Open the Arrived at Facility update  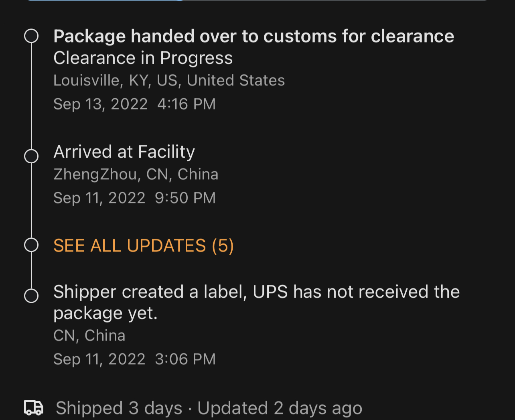(x=124, y=152)
